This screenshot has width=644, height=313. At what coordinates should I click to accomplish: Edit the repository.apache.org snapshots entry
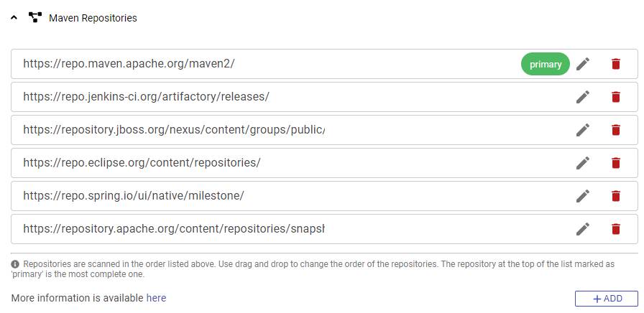pos(583,229)
